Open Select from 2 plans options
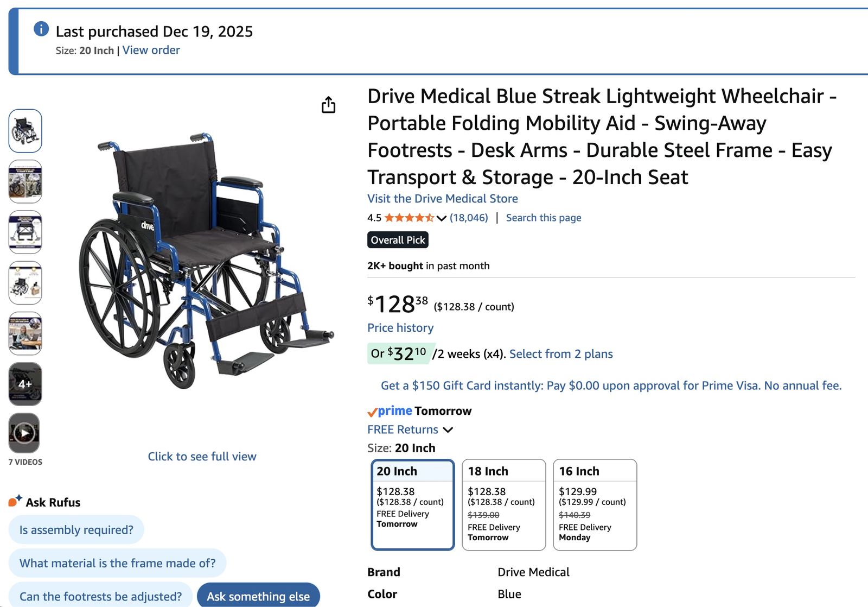 pyautogui.click(x=561, y=354)
